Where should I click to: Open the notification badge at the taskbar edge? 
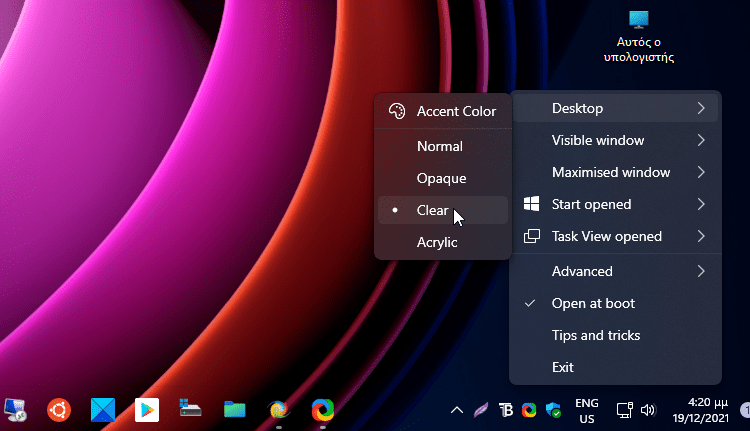click(x=745, y=410)
